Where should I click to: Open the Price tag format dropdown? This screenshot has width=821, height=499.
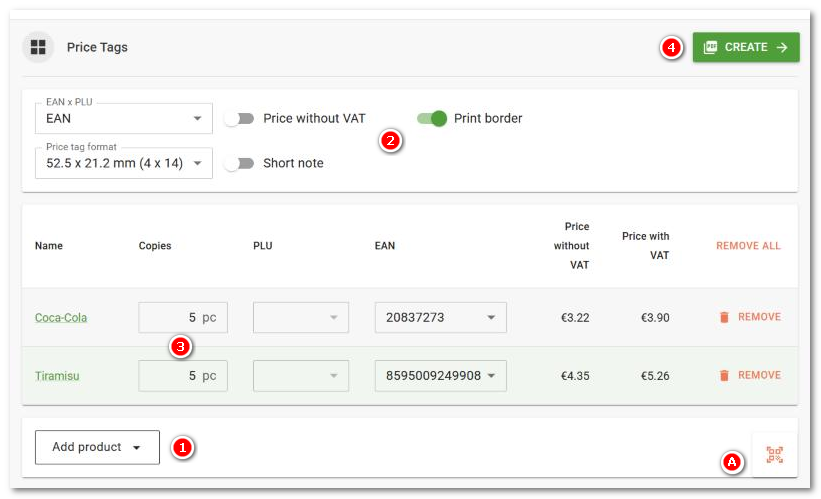click(124, 163)
